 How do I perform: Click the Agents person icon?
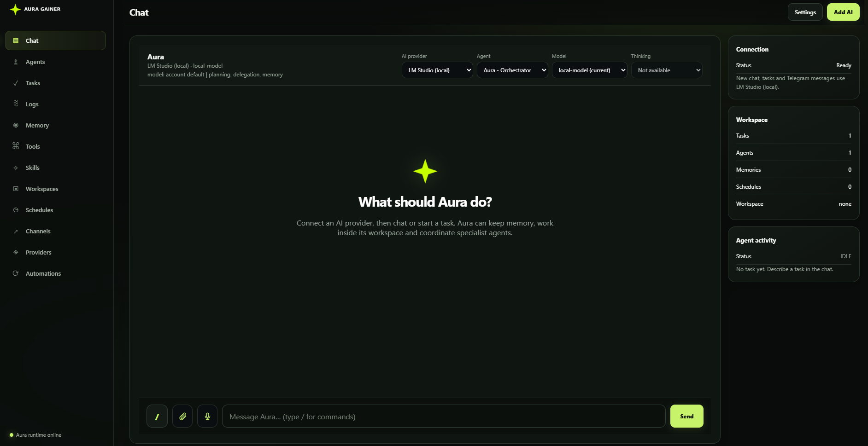click(16, 62)
